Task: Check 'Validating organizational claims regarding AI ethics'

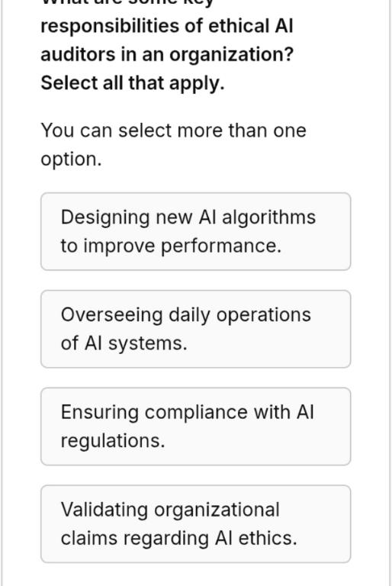Action: point(195,524)
